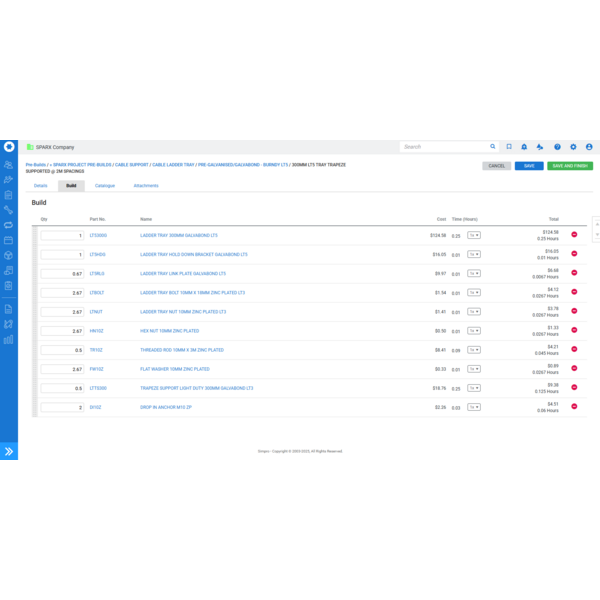Open the help question mark icon
Viewport: 600px width, 600px height.
[x=557, y=147]
